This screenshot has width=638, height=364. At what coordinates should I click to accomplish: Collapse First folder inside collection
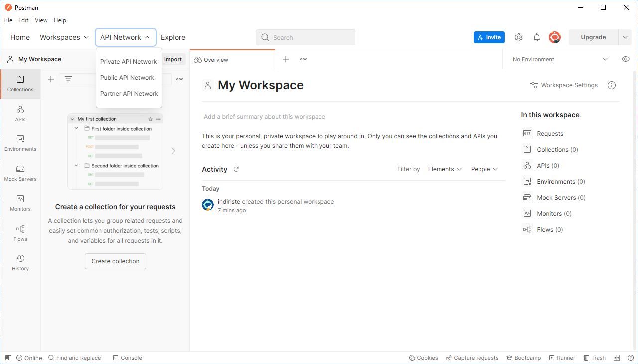76,128
